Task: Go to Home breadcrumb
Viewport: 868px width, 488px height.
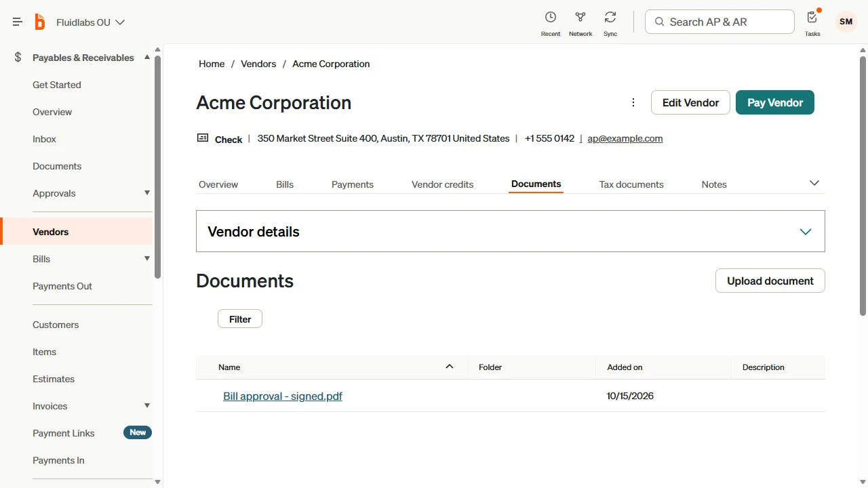Action: [212, 64]
